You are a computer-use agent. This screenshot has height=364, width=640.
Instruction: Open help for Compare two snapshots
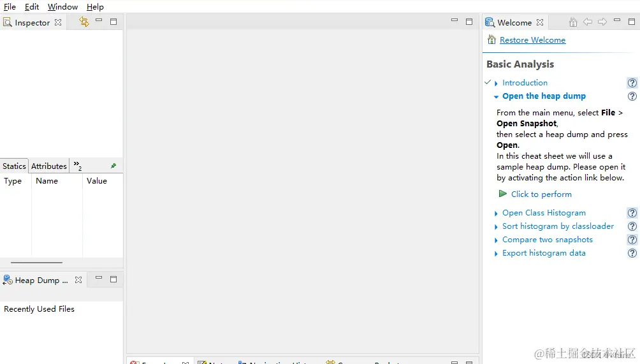(632, 240)
